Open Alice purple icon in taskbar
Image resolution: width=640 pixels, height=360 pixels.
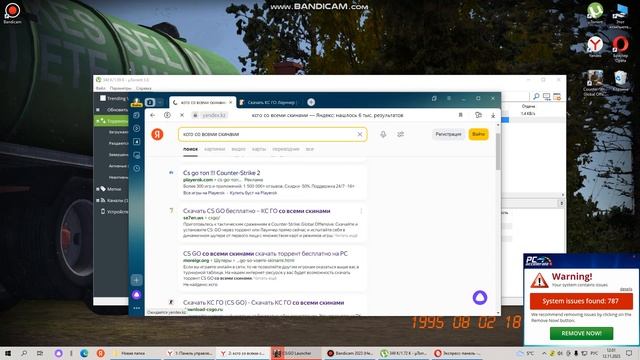pos(58,353)
